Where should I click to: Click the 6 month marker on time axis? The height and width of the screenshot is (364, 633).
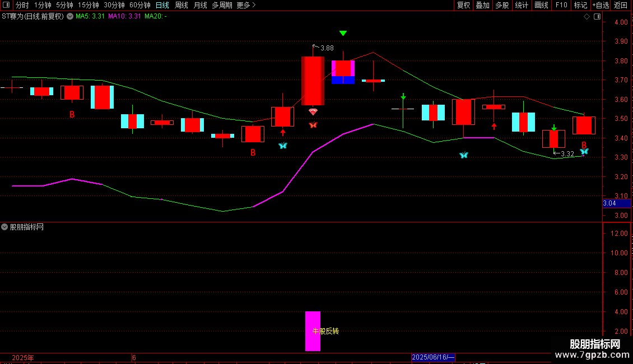(x=134, y=357)
